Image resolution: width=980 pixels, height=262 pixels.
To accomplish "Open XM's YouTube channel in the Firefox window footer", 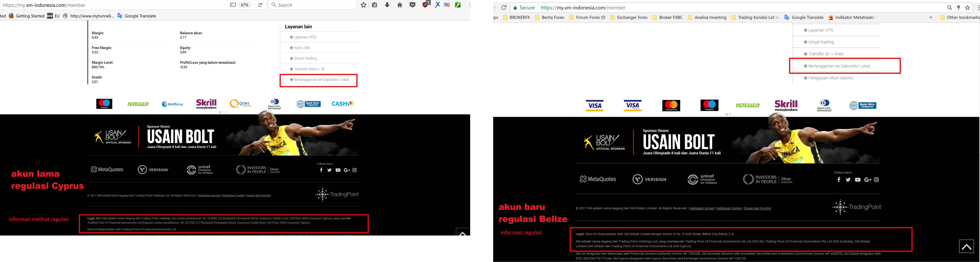I will coord(338,170).
